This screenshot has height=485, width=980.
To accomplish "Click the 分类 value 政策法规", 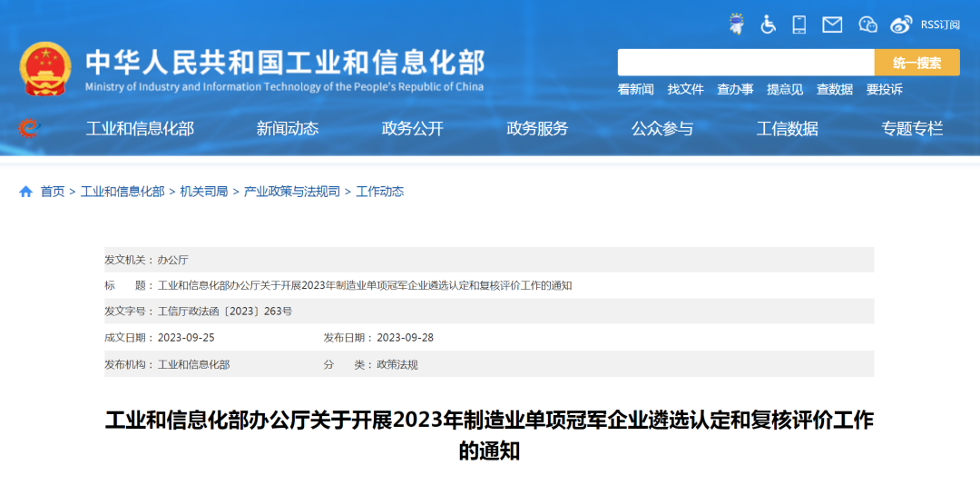I will click(x=397, y=364).
